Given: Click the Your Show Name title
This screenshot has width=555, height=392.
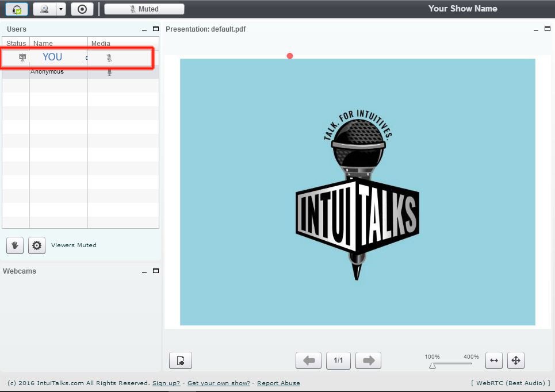Looking at the screenshot, I should [462, 9].
